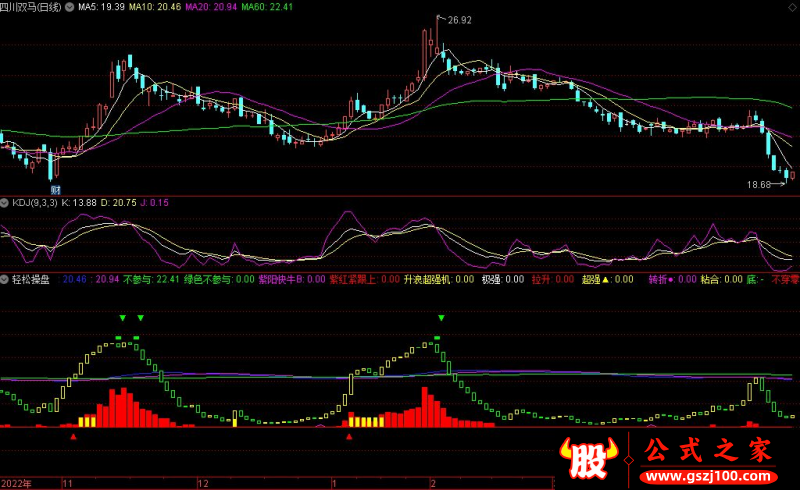Click the 超强▲: 0.00 value
The image size is (800, 490).
(608, 279)
